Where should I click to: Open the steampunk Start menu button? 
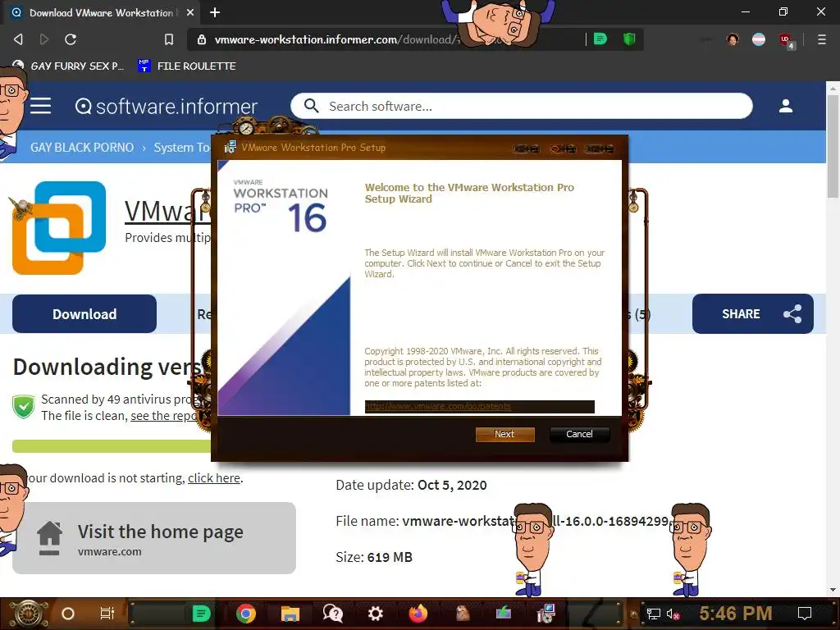[27, 614]
